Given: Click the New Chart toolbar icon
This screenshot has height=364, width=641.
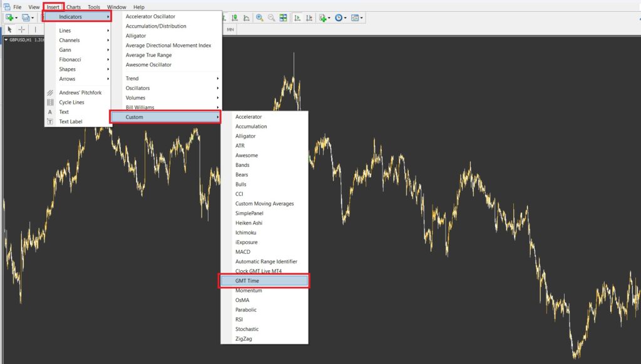Looking at the screenshot, I should tap(9, 18).
